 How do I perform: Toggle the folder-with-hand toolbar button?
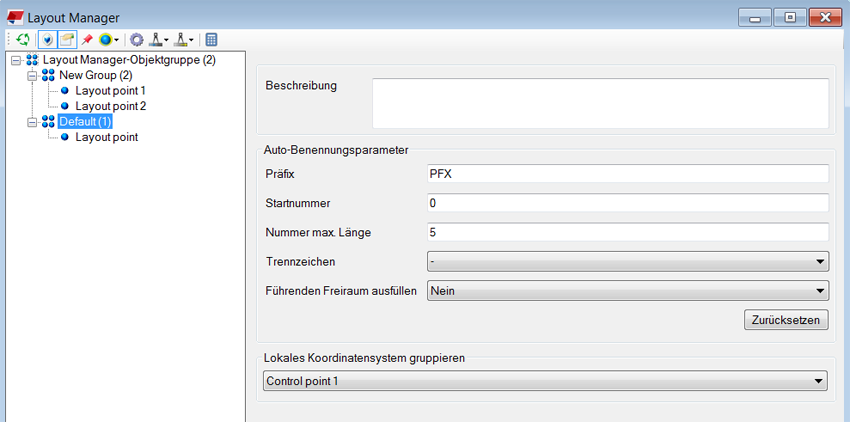(x=66, y=40)
